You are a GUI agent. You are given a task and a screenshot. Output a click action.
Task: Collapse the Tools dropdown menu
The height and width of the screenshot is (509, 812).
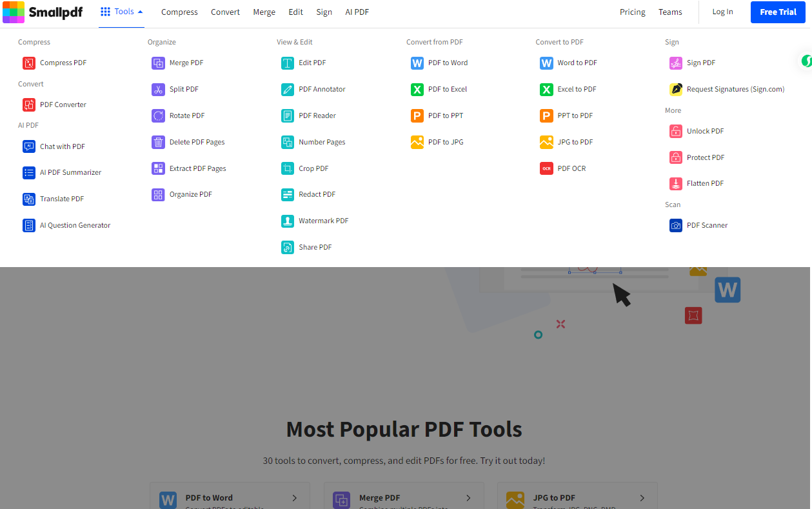[x=122, y=12]
